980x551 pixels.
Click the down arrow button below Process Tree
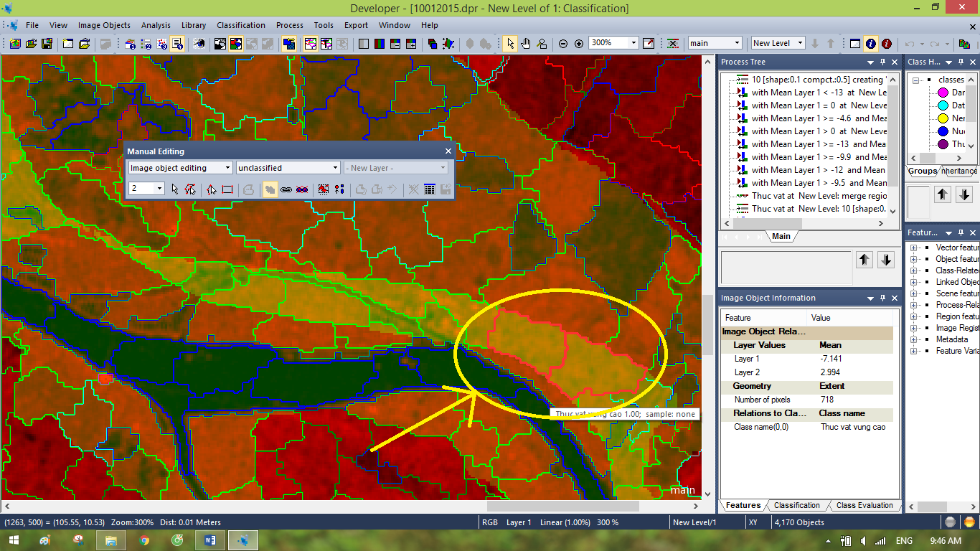pos(886,260)
